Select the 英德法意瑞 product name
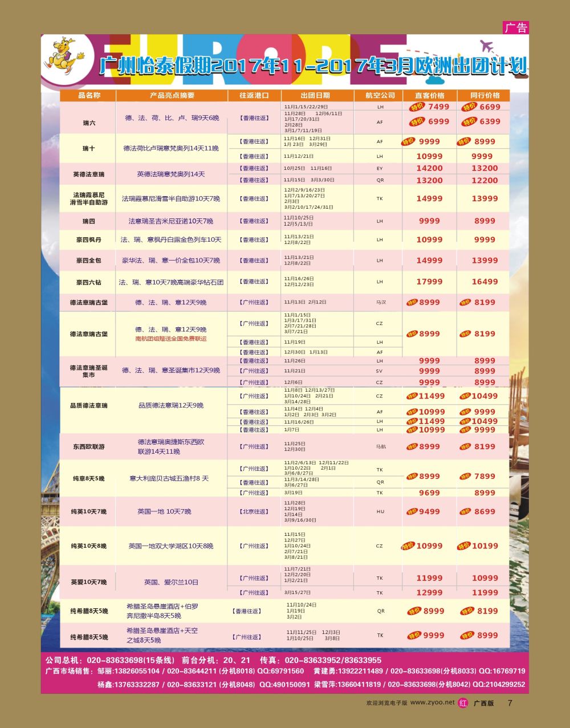 (89, 174)
